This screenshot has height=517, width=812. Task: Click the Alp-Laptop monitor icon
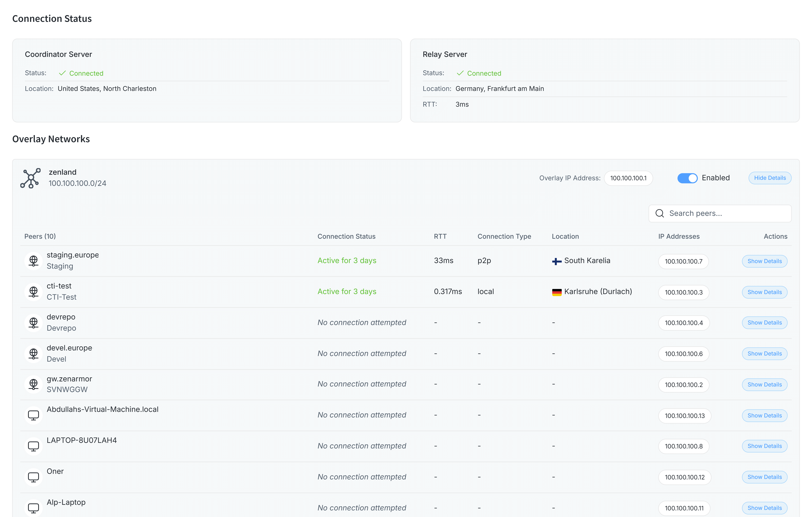(33, 508)
